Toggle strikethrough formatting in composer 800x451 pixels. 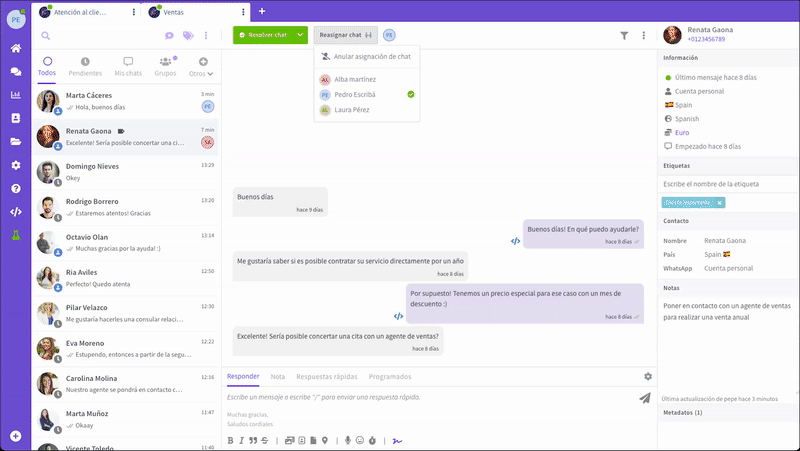[x=264, y=440]
